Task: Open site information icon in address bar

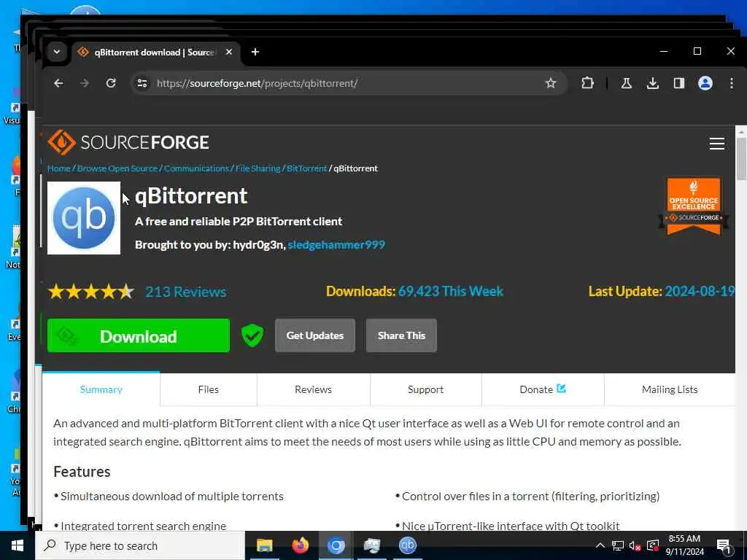Action: (x=142, y=83)
